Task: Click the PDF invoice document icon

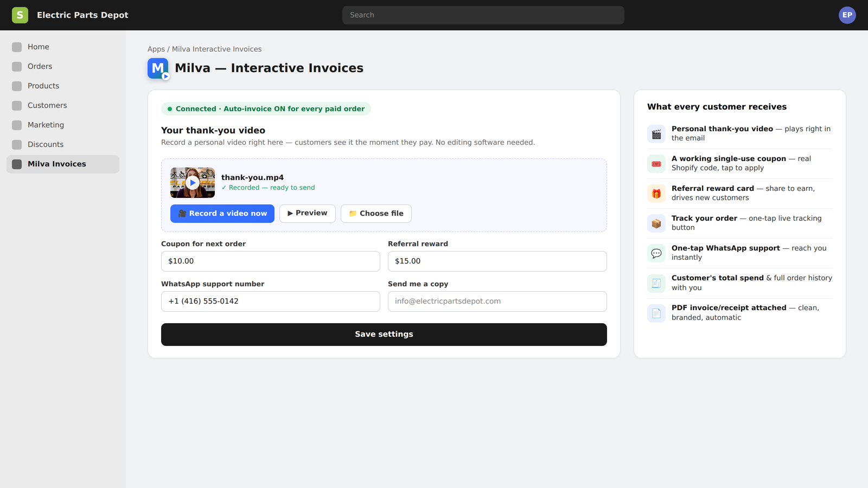Action: tap(656, 313)
